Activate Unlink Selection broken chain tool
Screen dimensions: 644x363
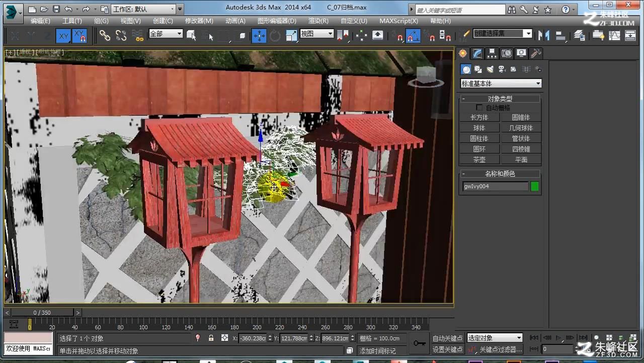coord(121,35)
